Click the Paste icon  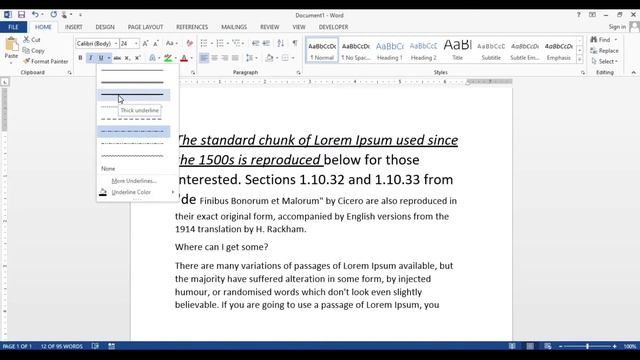coord(11,45)
